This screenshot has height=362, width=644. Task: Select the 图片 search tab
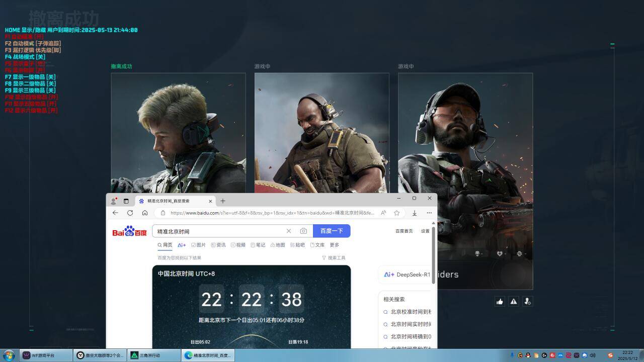(198, 245)
